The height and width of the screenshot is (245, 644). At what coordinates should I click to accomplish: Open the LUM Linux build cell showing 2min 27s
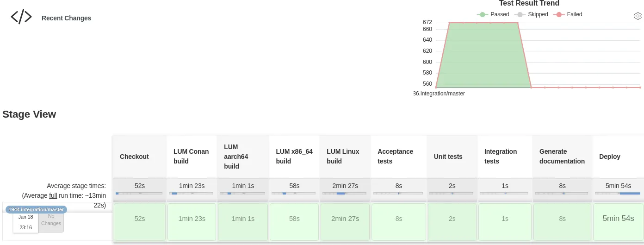[345, 222]
